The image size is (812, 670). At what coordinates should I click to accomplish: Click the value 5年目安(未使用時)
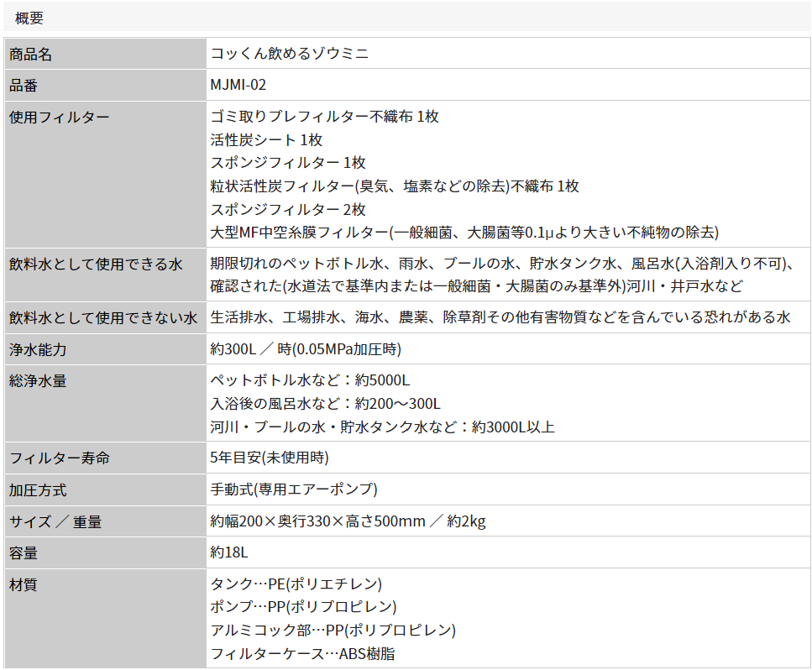click(x=270, y=458)
